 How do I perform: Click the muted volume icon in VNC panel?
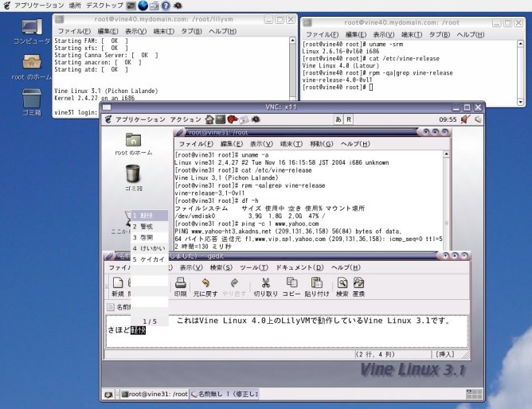click(465, 119)
